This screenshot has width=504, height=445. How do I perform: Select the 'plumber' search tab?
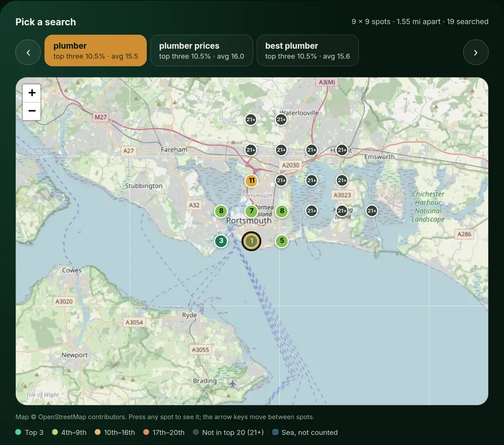[x=95, y=50]
